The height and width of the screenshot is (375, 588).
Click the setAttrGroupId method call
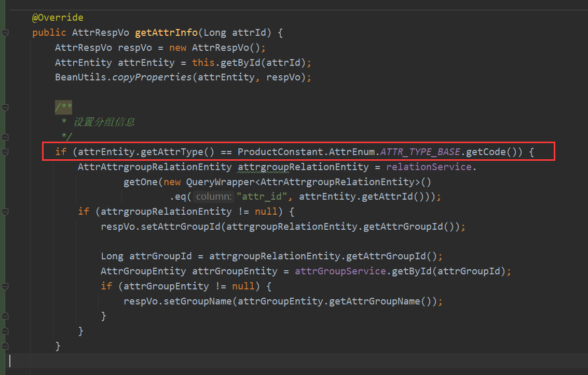(x=181, y=227)
